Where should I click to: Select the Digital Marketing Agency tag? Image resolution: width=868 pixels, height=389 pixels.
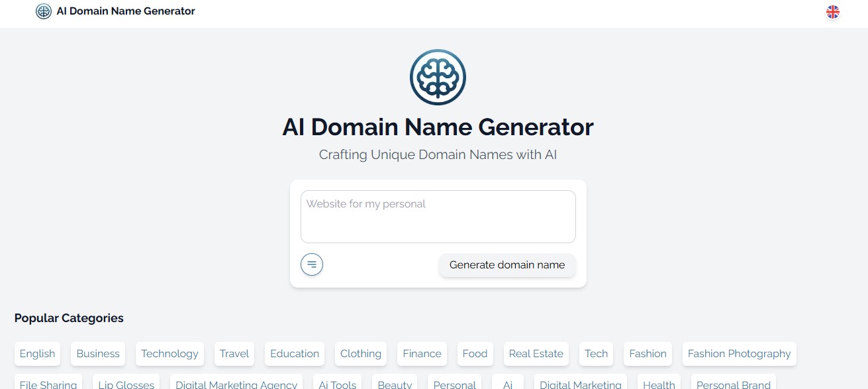tap(236, 383)
